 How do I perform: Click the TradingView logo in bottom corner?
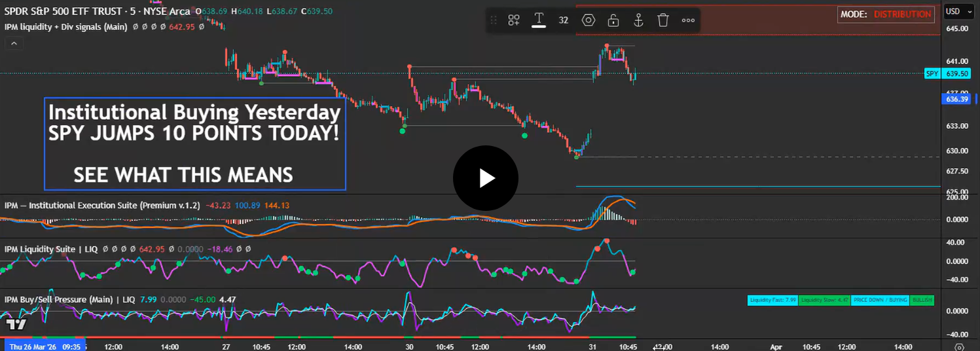point(16,323)
